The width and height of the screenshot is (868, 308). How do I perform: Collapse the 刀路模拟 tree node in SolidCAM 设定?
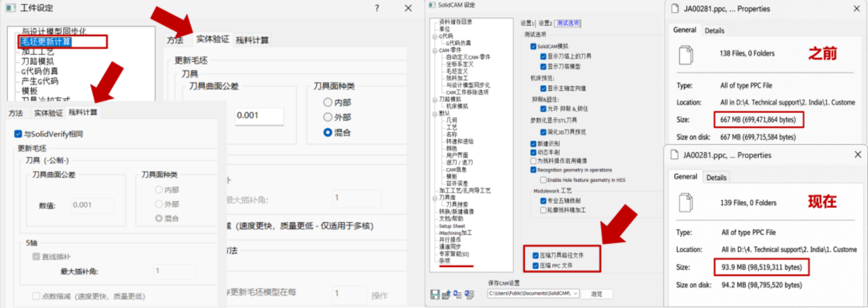point(435,99)
